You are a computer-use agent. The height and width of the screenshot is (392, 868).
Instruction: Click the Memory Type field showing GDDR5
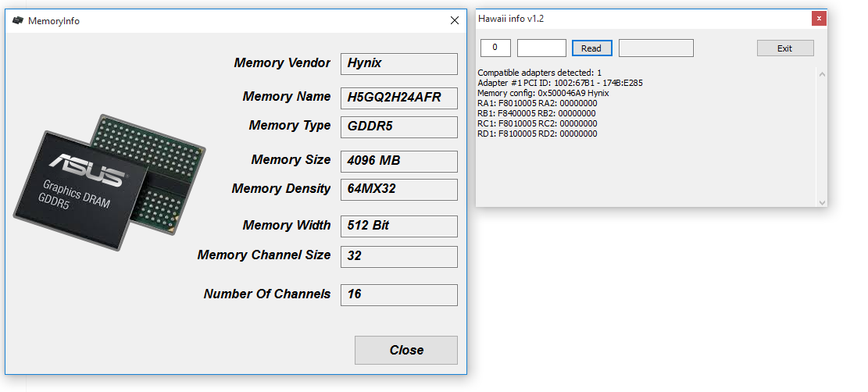pos(398,127)
